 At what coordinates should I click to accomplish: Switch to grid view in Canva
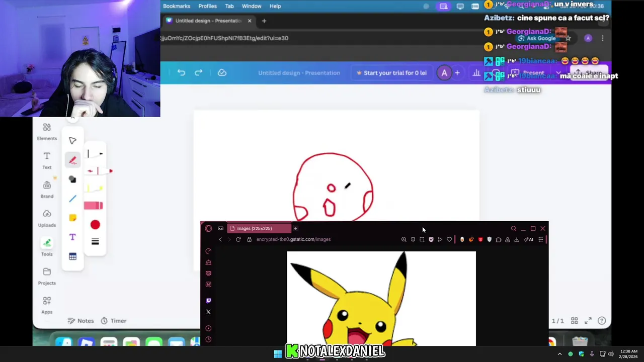point(574,321)
